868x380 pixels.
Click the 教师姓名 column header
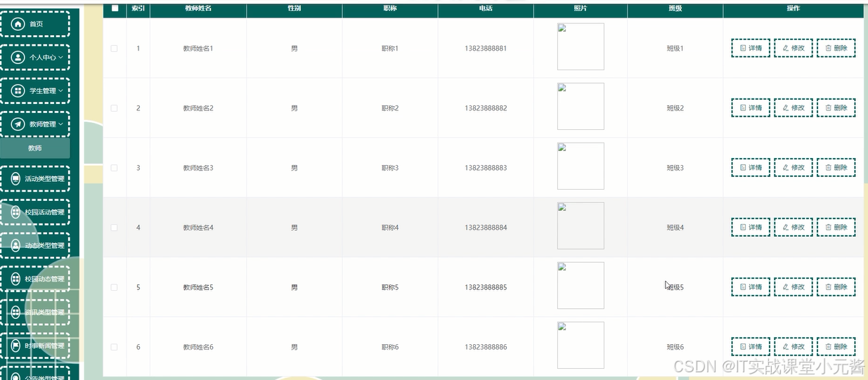coord(198,8)
